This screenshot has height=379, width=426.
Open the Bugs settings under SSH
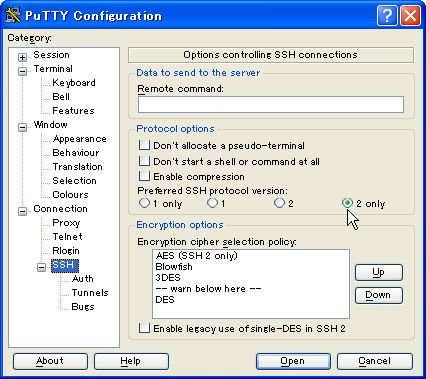pos(83,307)
